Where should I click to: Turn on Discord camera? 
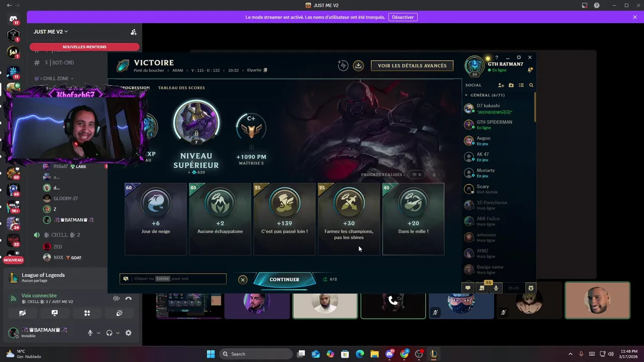point(22,313)
